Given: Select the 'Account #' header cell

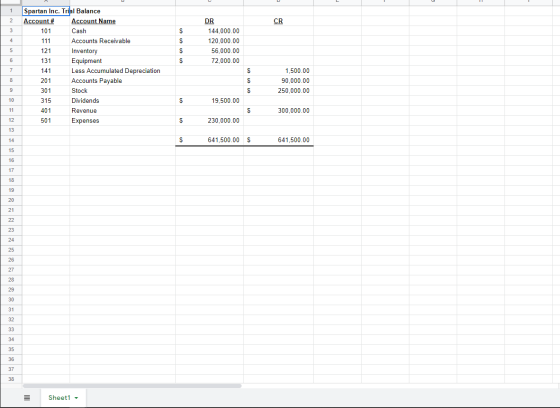Looking at the screenshot, I should point(46,21).
